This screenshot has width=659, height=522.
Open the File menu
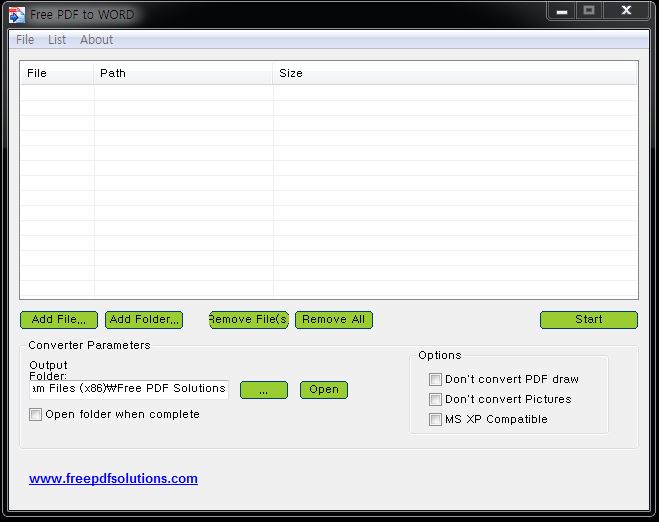tap(25, 40)
